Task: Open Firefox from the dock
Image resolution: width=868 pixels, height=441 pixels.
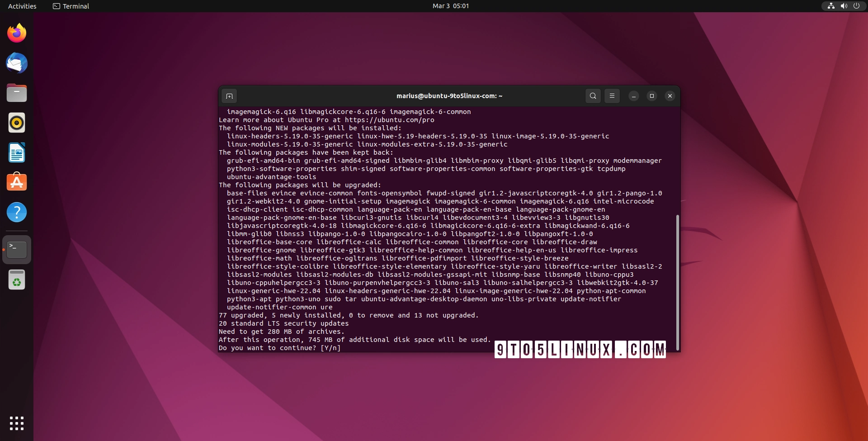Action: click(x=17, y=33)
